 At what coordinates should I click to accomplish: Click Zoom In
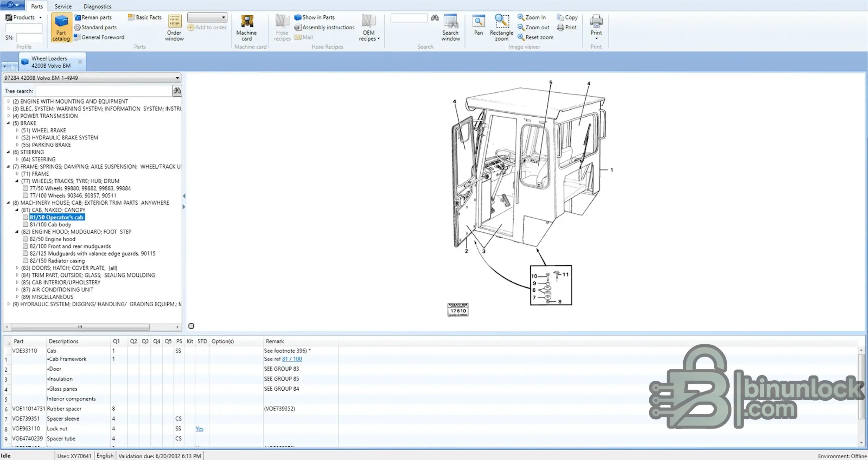(531, 17)
